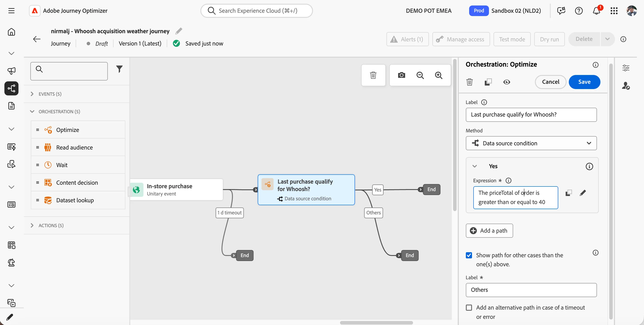Toggle the read-only eye view icon
The image size is (644, 325).
pos(507,82)
